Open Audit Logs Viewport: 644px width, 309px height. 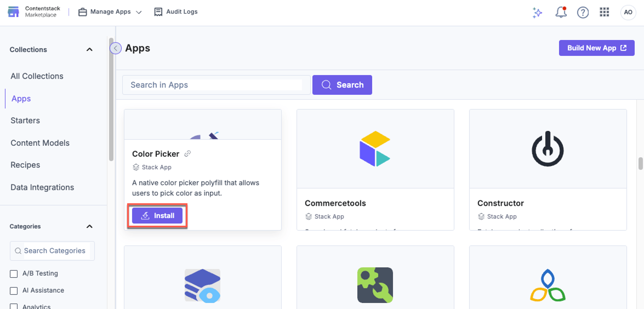coord(176,12)
